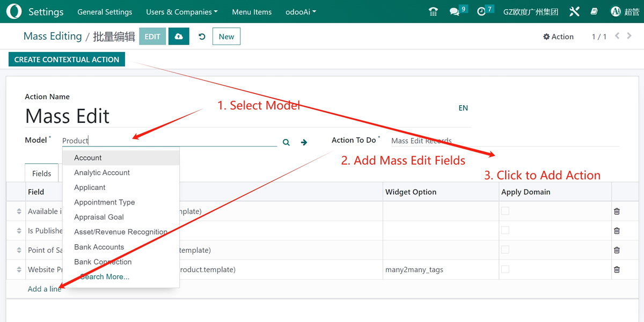The image size is (644, 322).
Task: Toggle Apply Domain checkbox in second field row
Action: tap(505, 230)
